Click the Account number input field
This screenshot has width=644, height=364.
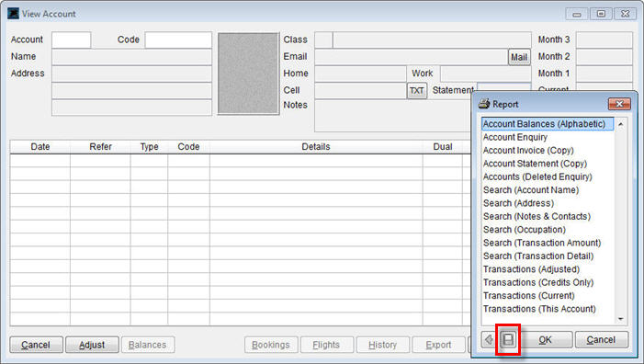point(72,40)
